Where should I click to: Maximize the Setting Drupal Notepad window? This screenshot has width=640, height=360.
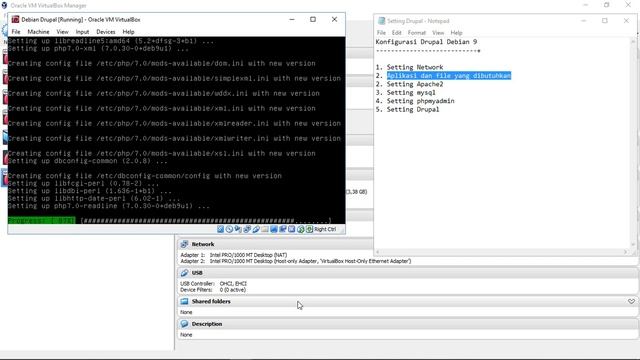[605, 20]
